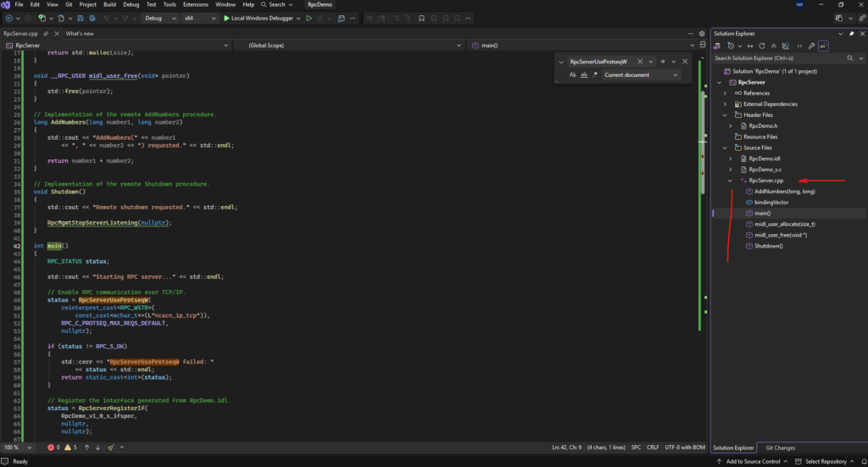Pin the Solution Explorer panel
This screenshot has width=868, height=467.
(851, 34)
